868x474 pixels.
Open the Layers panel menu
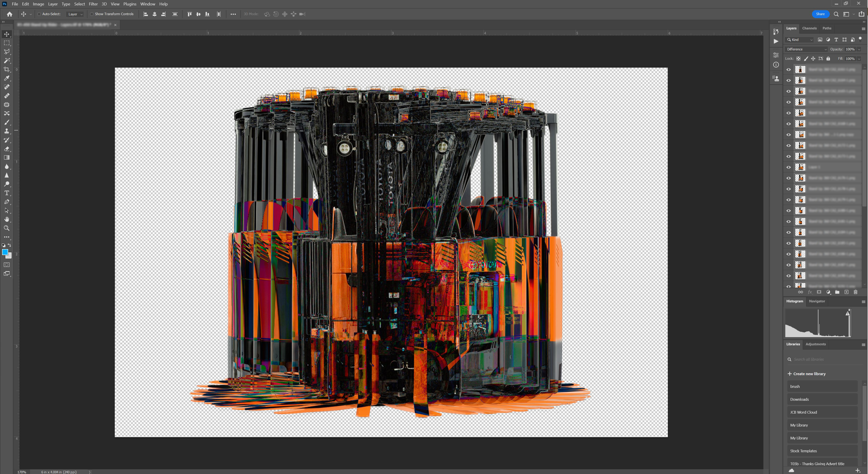click(x=863, y=29)
